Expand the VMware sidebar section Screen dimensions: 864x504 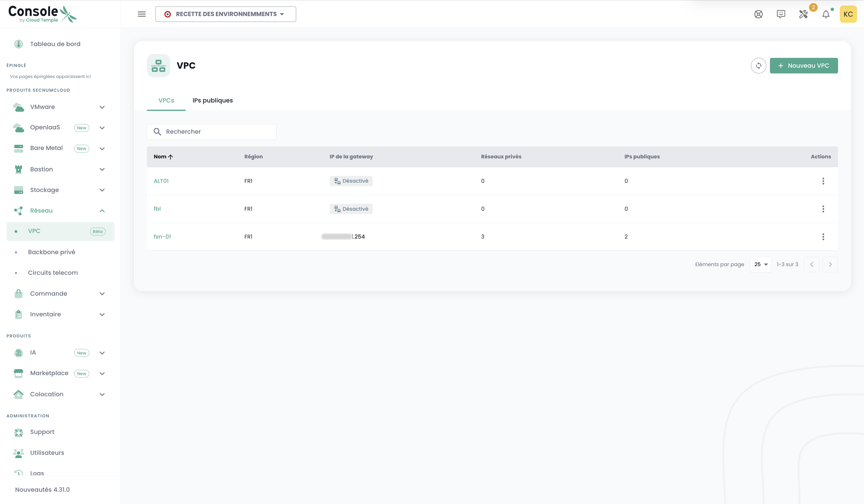(102, 107)
